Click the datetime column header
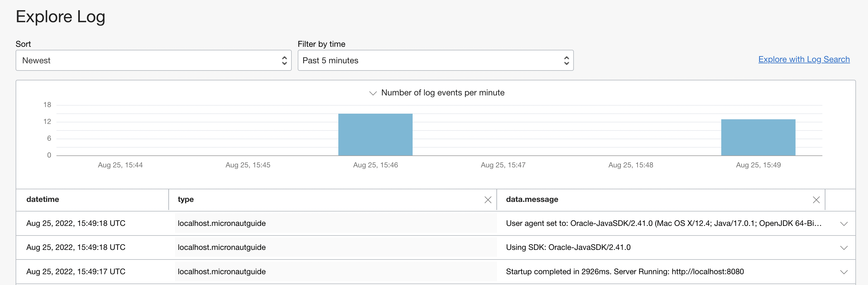 coord(43,199)
